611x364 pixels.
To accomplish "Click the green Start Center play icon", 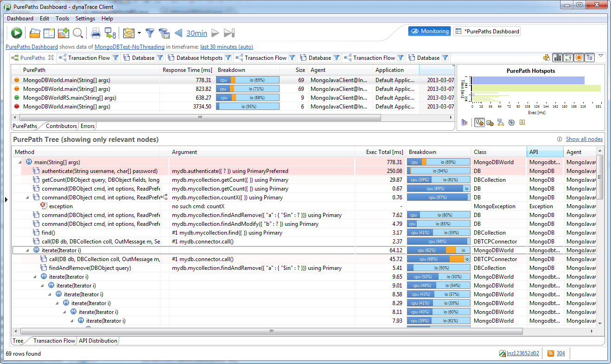I will click(x=17, y=33).
